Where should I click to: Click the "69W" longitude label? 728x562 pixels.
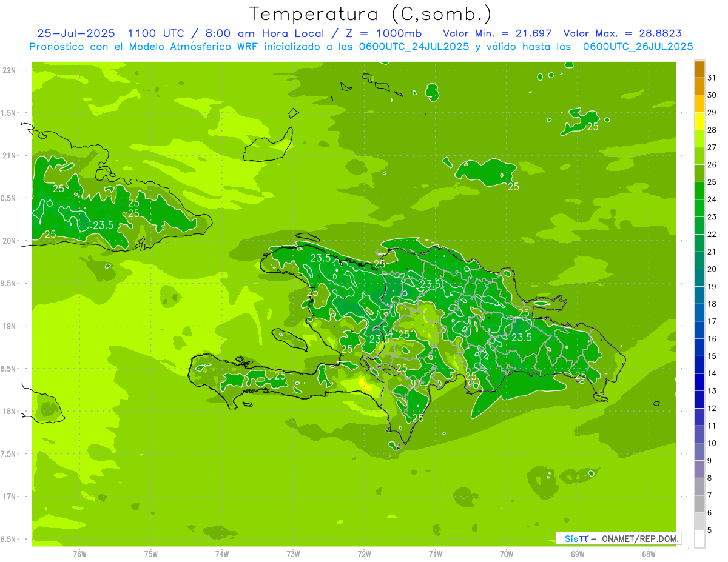(578, 554)
